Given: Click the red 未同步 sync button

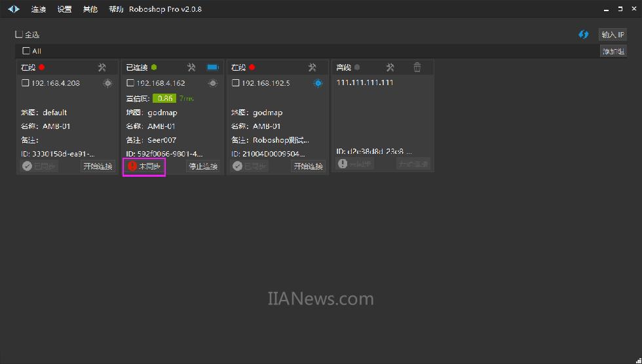Looking at the screenshot, I should pyautogui.click(x=144, y=166).
